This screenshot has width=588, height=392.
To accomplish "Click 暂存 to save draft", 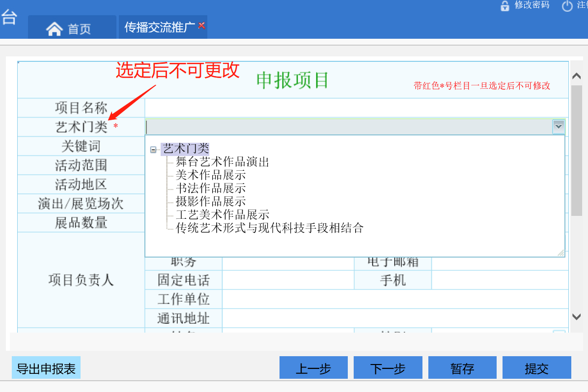I will [462, 368].
